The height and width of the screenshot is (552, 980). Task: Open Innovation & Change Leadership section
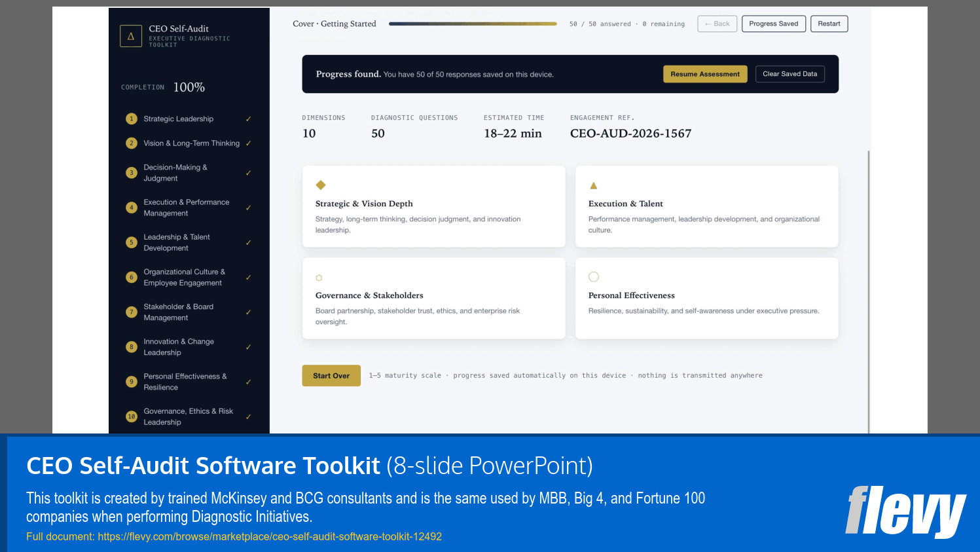coord(189,347)
